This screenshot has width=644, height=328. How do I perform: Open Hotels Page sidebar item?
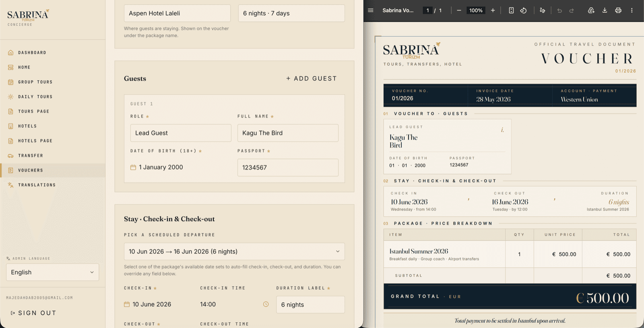tap(53, 141)
